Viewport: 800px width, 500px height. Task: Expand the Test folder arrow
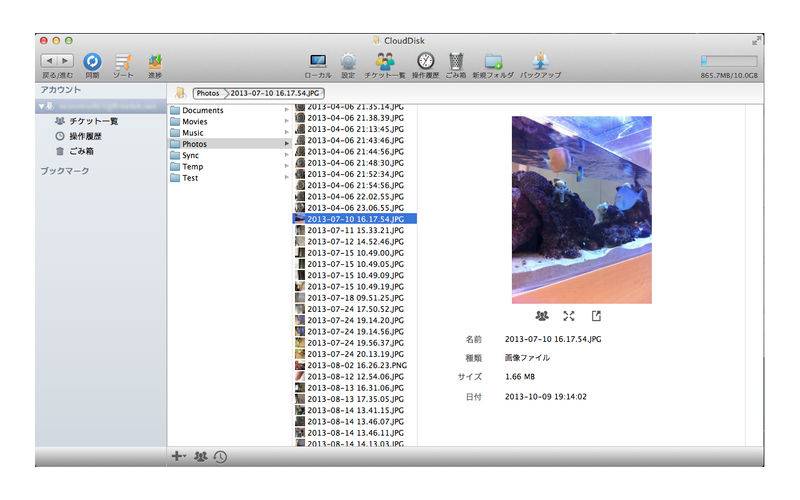pos(286,178)
